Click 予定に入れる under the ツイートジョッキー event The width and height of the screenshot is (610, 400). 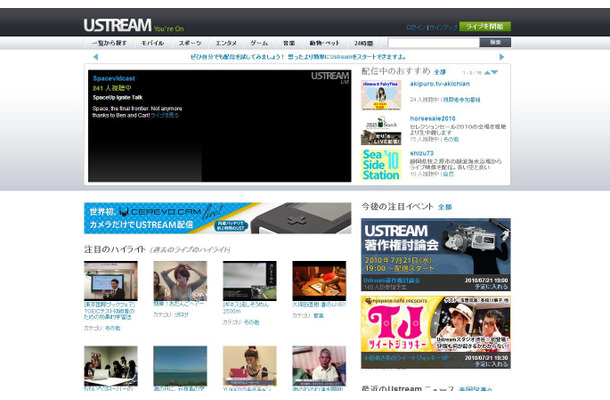[x=491, y=364]
